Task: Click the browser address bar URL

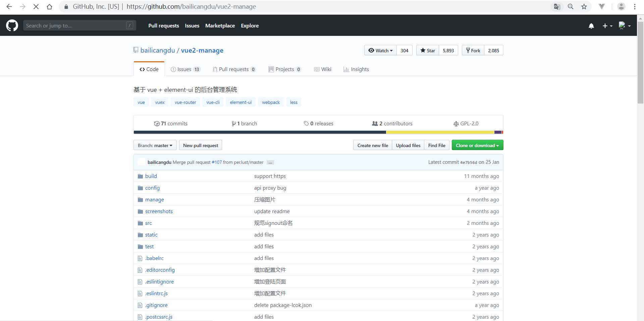Action: (191, 7)
